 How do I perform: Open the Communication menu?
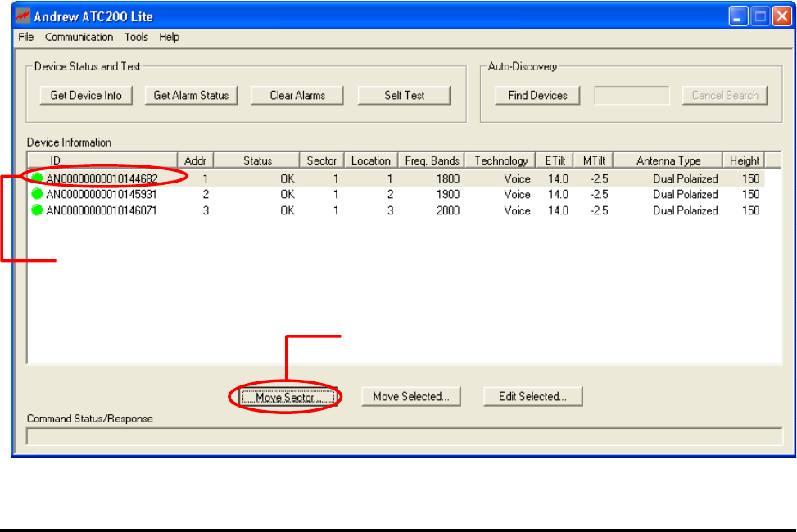[79, 37]
